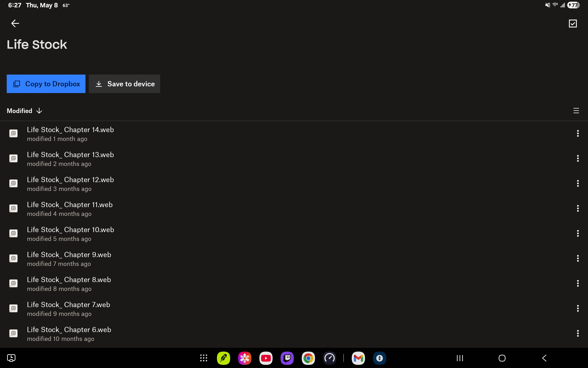588x368 pixels.
Task: Open YouTube from the taskbar
Action: (266, 358)
